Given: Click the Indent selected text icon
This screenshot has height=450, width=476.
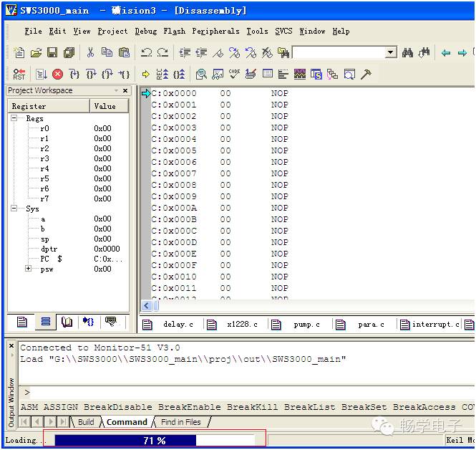Looking at the screenshot, I should pyautogui.click(x=185, y=53).
